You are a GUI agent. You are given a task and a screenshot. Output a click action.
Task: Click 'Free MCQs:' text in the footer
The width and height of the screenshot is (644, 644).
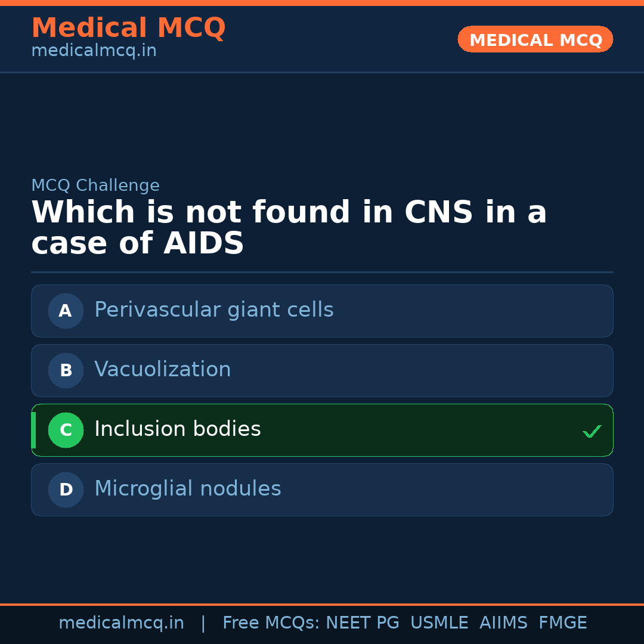click(x=271, y=623)
